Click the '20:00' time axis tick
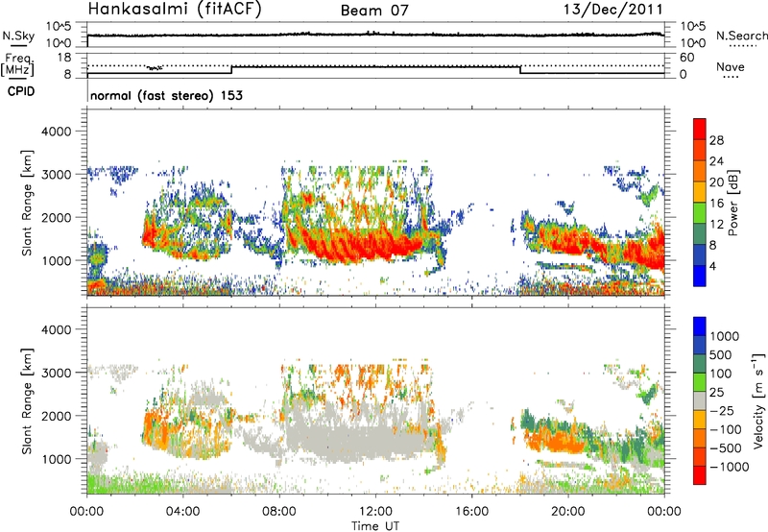Screen dimensions: 768x532 click(568, 512)
